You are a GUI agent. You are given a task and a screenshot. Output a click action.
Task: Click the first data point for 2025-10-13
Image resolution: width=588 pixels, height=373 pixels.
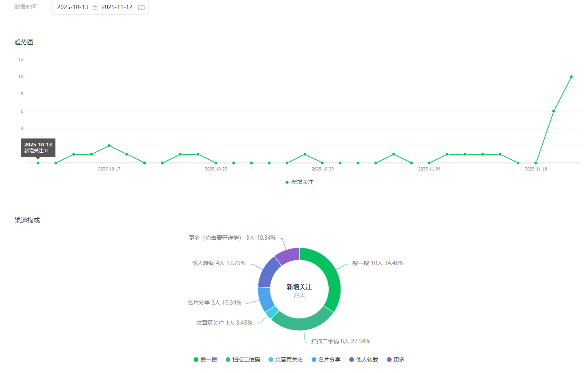click(38, 163)
